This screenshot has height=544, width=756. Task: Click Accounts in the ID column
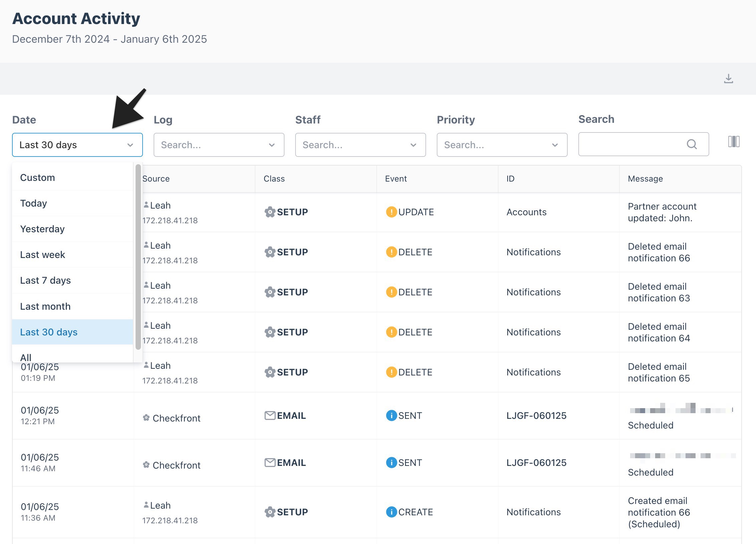pos(526,212)
